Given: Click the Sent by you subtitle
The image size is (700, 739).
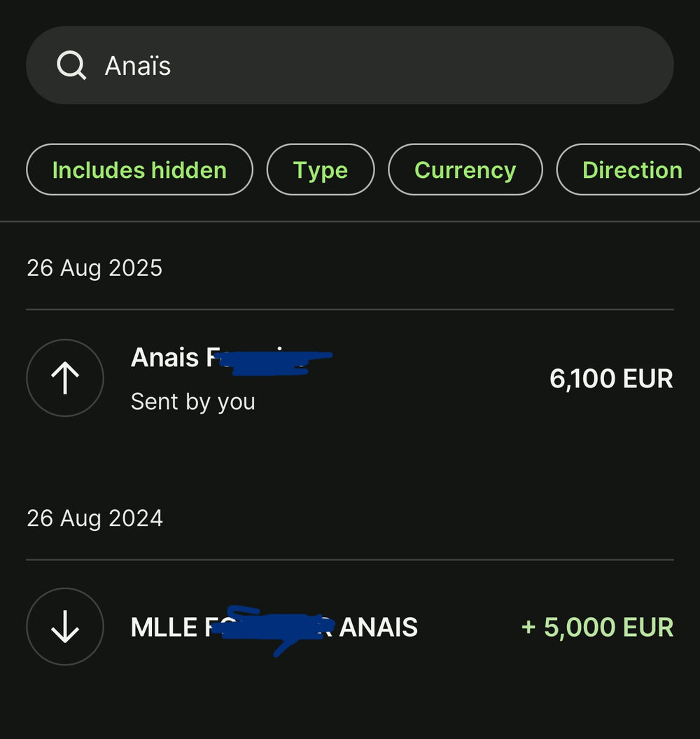Looking at the screenshot, I should click(x=192, y=401).
